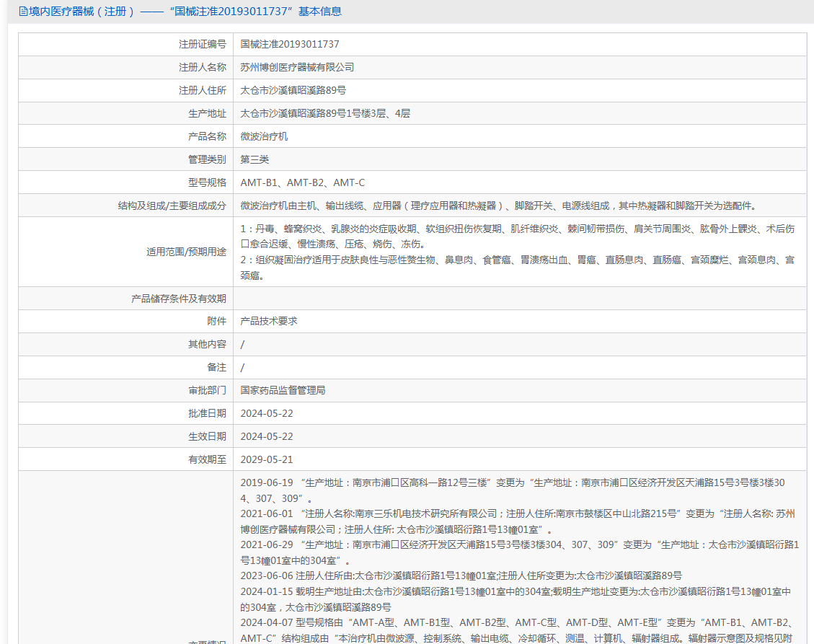This screenshot has height=644, width=814.
Task: Click the change record dated 2021-06-01
Action: (x=518, y=521)
